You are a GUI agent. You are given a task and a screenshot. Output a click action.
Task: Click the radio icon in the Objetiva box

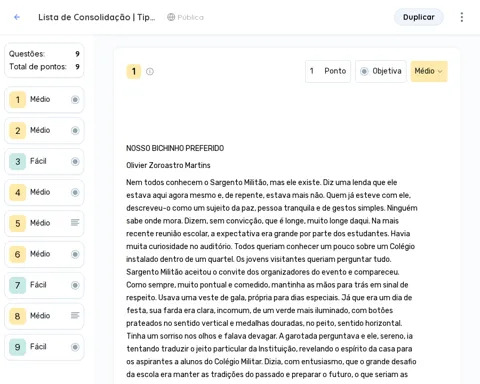tap(364, 71)
